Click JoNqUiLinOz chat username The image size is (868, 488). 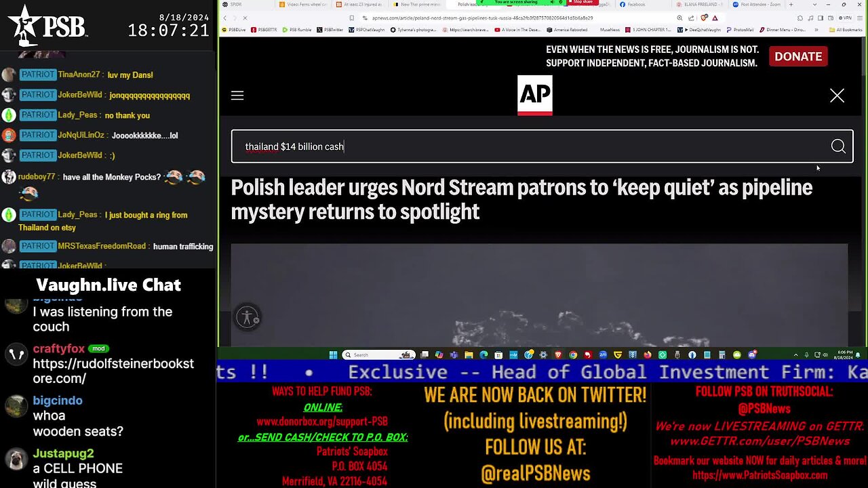click(x=81, y=135)
